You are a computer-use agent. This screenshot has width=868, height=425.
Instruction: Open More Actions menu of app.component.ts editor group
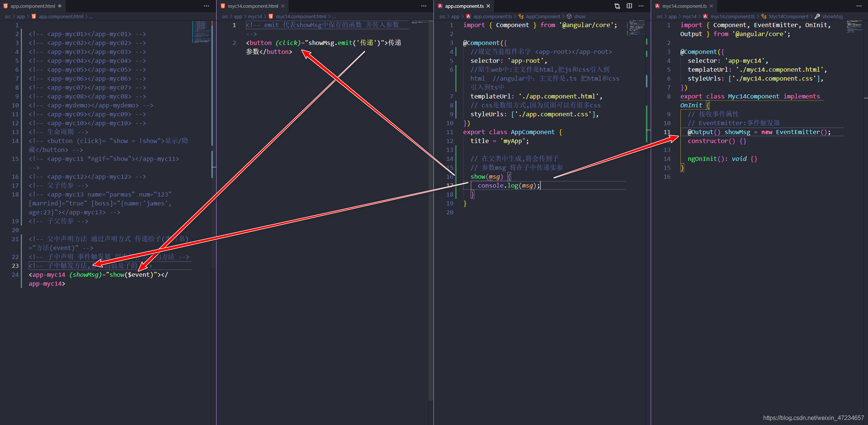coord(641,6)
